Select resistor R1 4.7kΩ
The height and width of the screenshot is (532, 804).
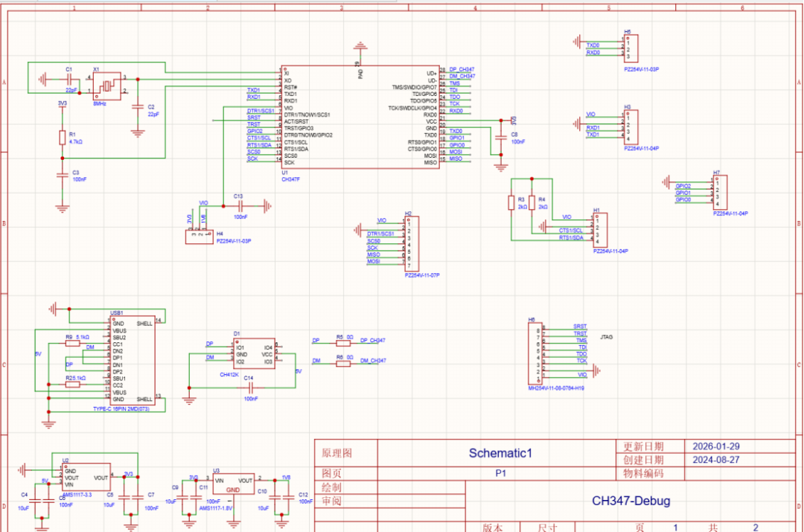[x=63, y=138]
